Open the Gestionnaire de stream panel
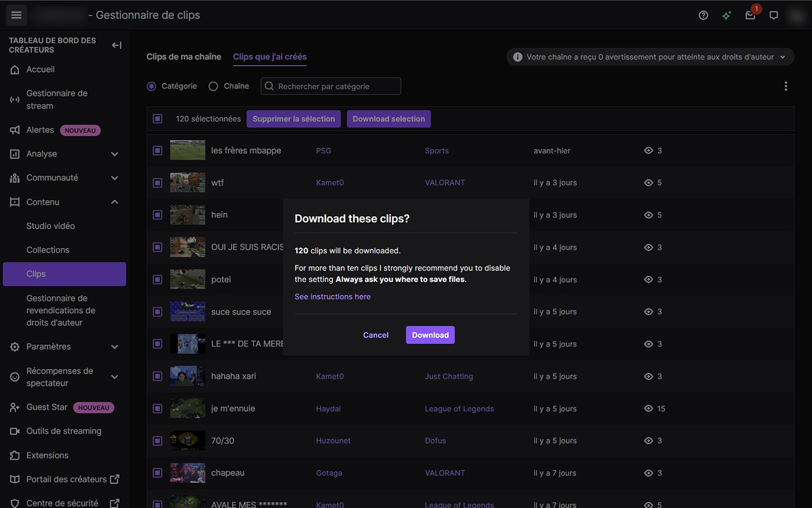 [x=14, y=99]
